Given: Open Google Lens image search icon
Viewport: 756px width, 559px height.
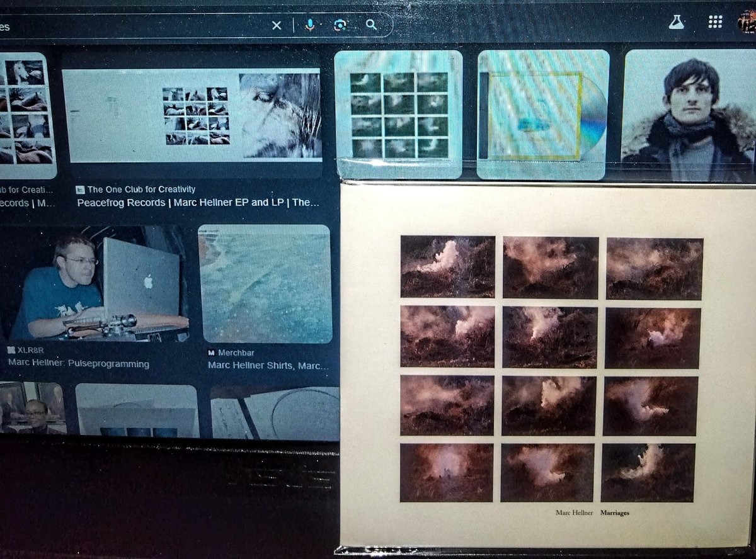Looking at the screenshot, I should pos(340,25).
